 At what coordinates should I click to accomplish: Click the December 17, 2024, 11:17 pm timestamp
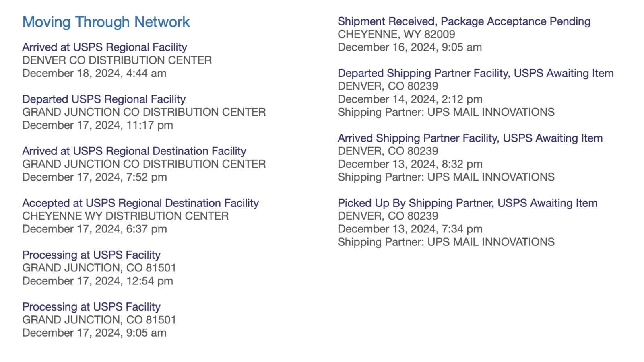(x=97, y=125)
